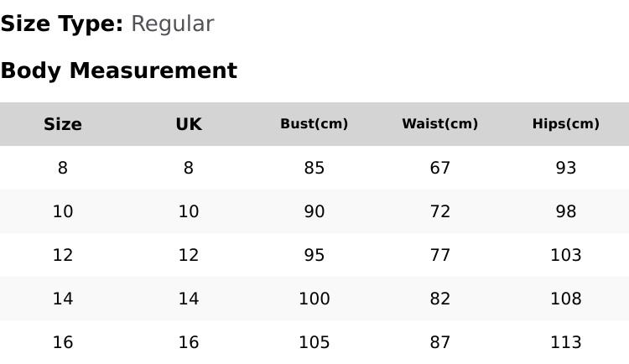Select bust value 85
This screenshot has width=629, height=364.
click(314, 168)
